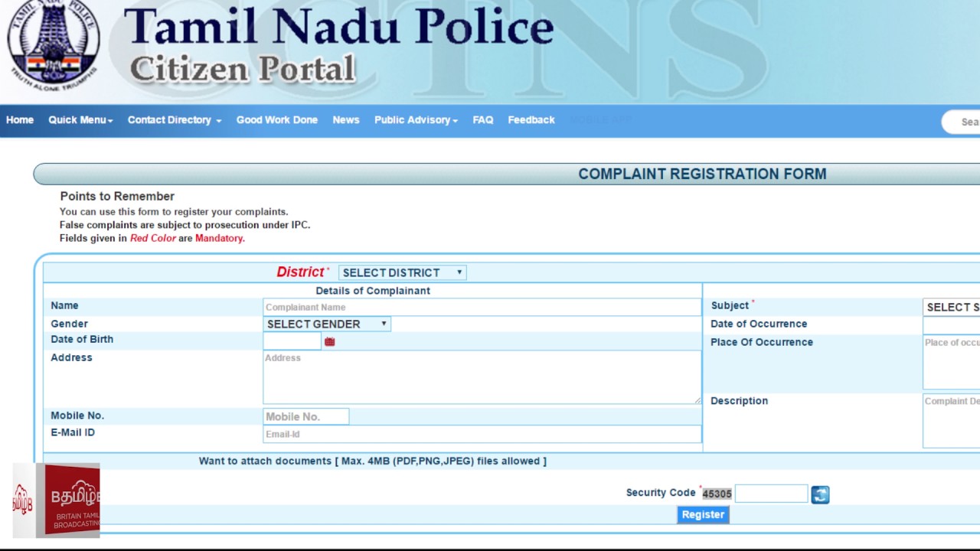Open the Select Gender dropdown

[x=327, y=324]
